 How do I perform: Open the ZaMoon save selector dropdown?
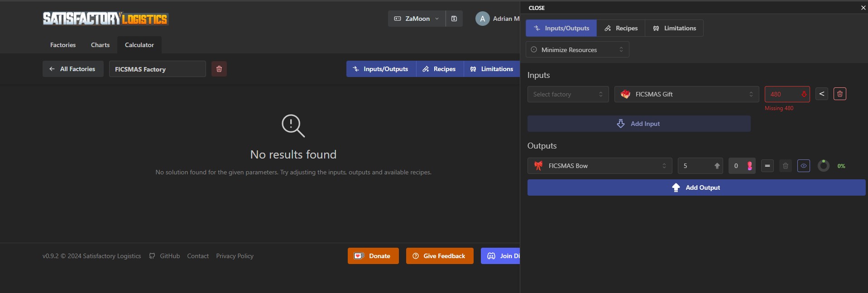tap(417, 19)
